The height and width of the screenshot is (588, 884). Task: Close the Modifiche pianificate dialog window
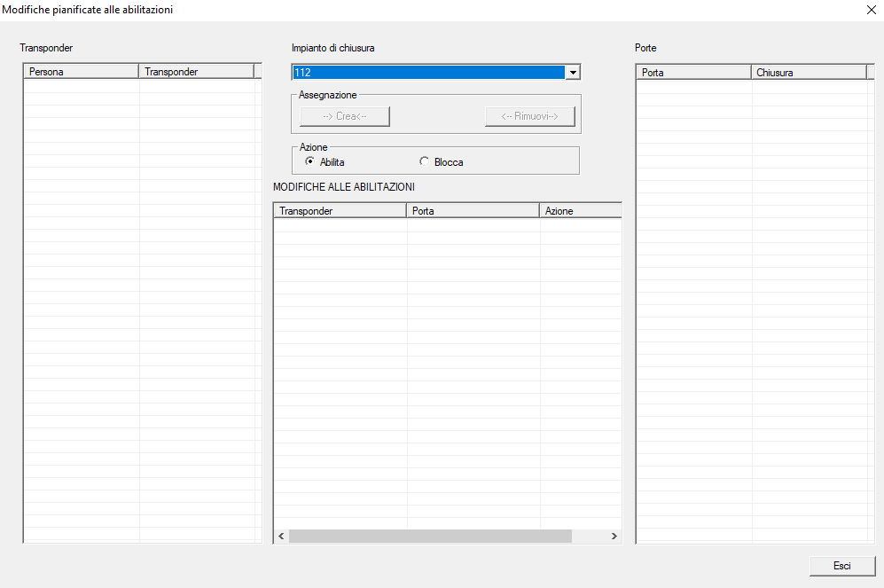870,10
